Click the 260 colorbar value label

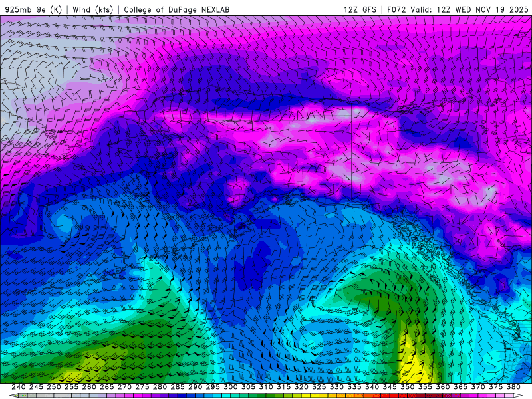click(89, 387)
